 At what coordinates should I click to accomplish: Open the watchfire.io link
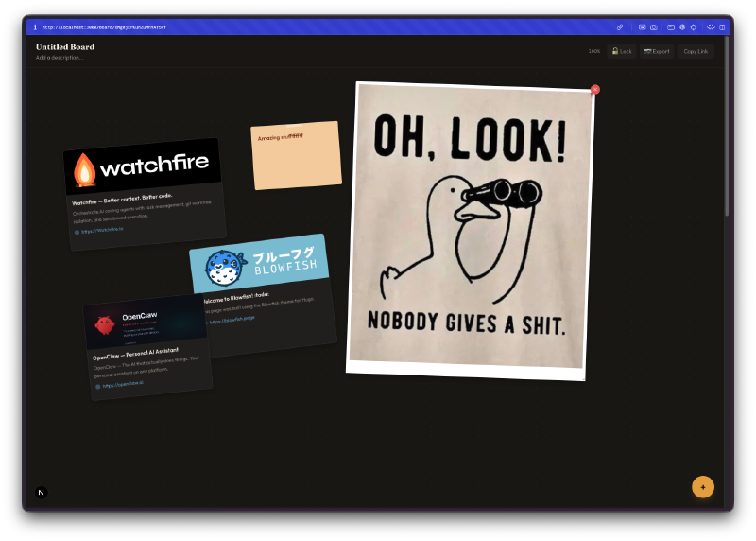(102, 230)
